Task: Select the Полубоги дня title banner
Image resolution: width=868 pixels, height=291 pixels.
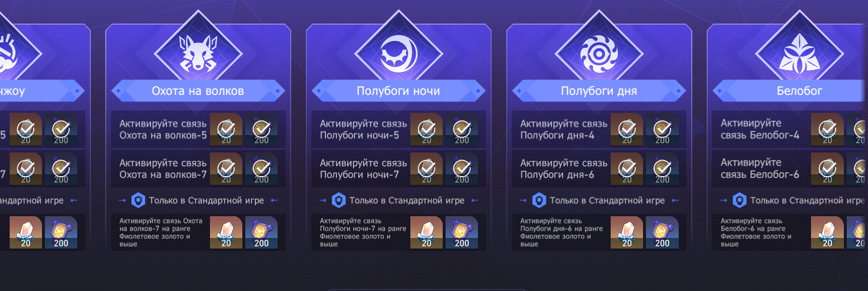Action: point(599,91)
